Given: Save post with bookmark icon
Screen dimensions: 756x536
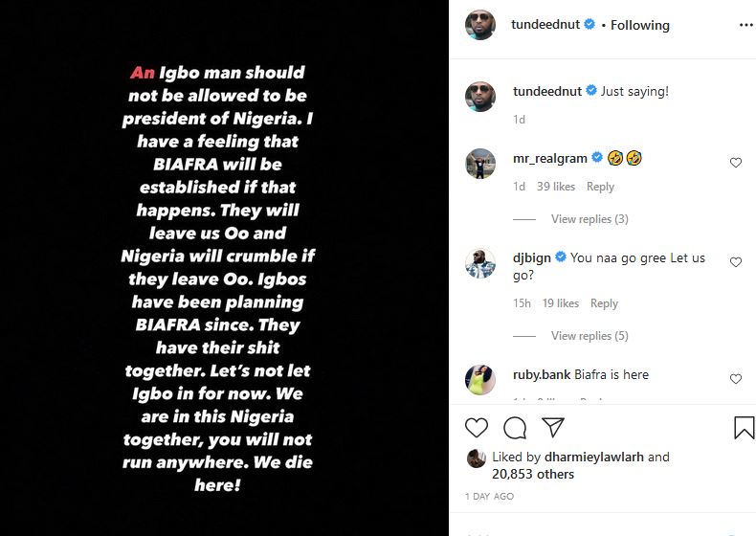Looking at the screenshot, I should click(x=744, y=427).
